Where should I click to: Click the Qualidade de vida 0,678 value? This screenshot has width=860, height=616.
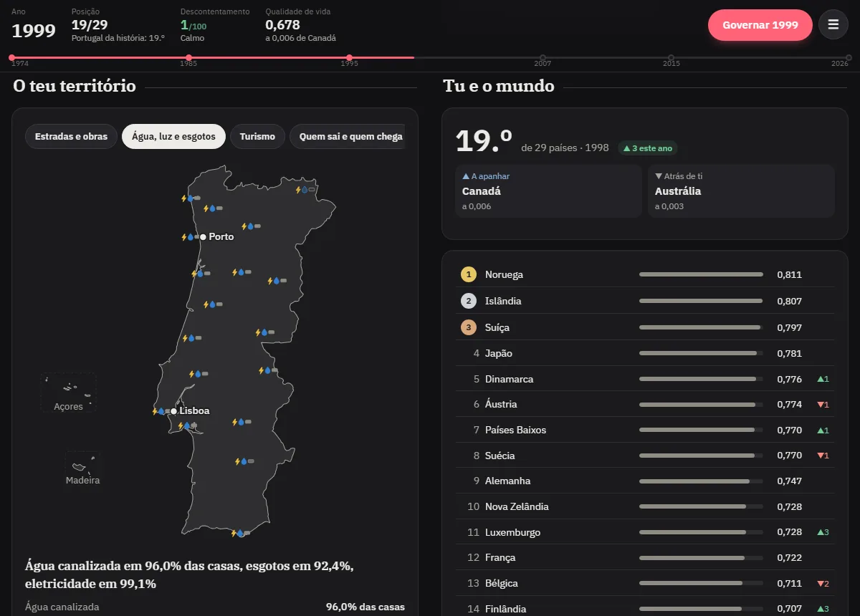point(282,25)
